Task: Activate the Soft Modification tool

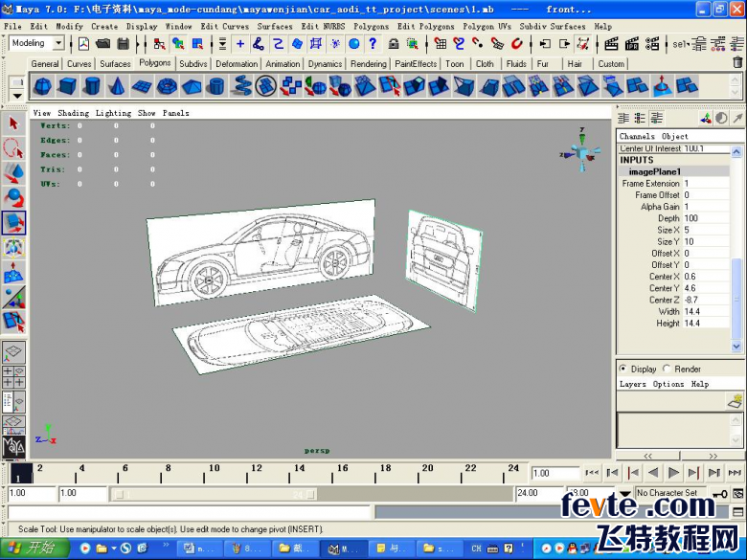Action: click(x=13, y=273)
